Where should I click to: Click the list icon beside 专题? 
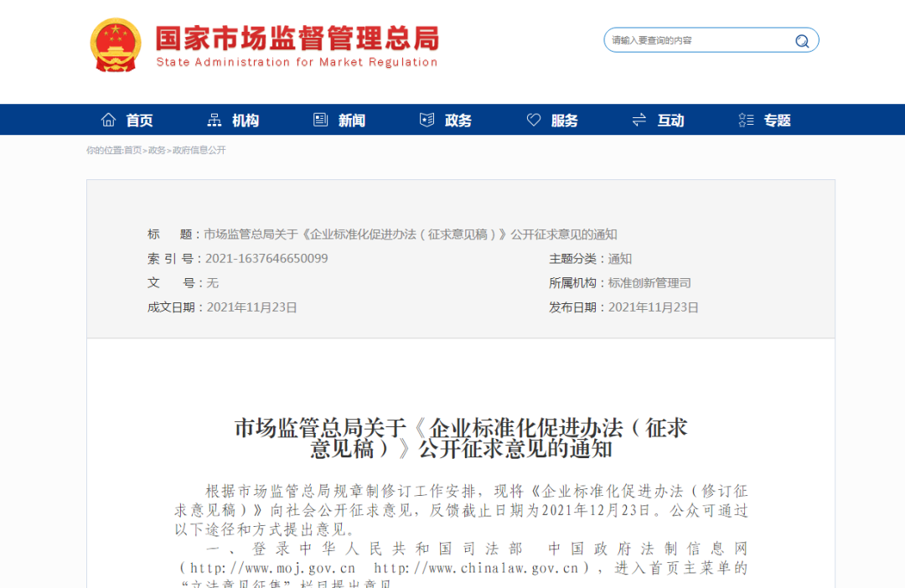pos(746,119)
